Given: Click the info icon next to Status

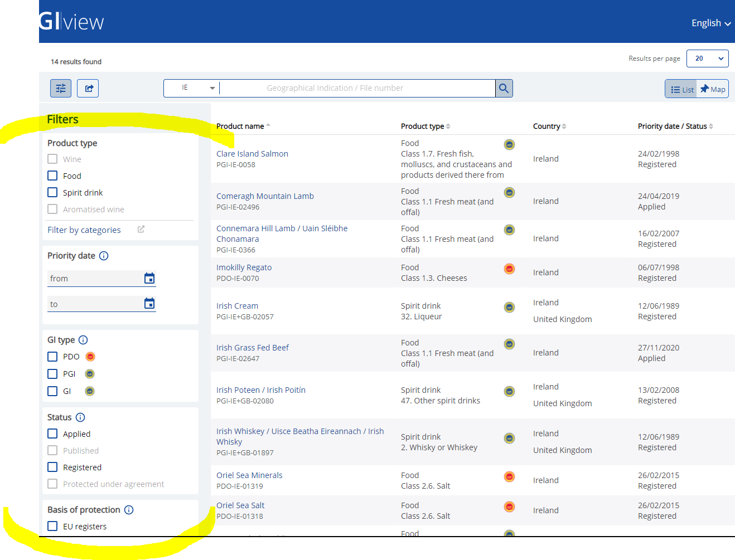Looking at the screenshot, I should point(80,417).
